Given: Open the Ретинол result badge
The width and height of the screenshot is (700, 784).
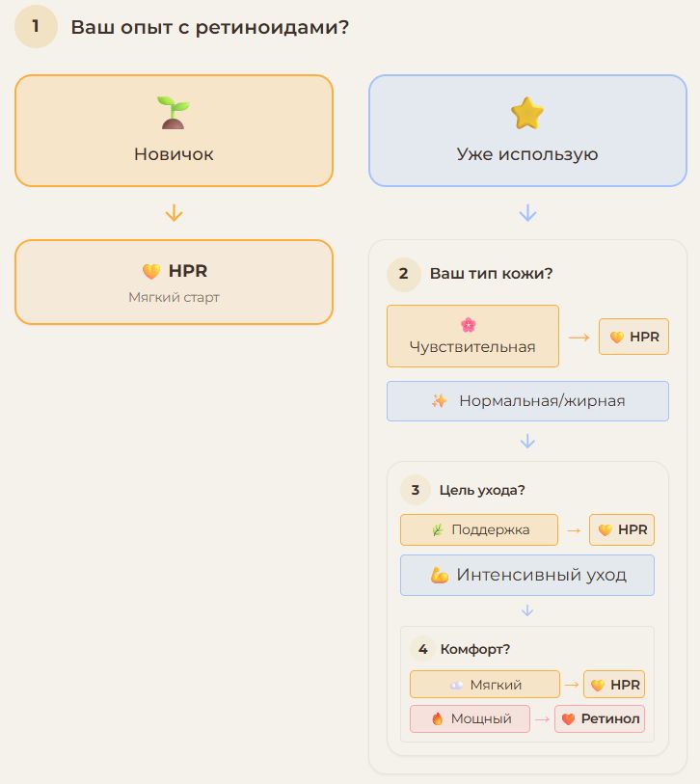Looking at the screenshot, I should [600, 718].
